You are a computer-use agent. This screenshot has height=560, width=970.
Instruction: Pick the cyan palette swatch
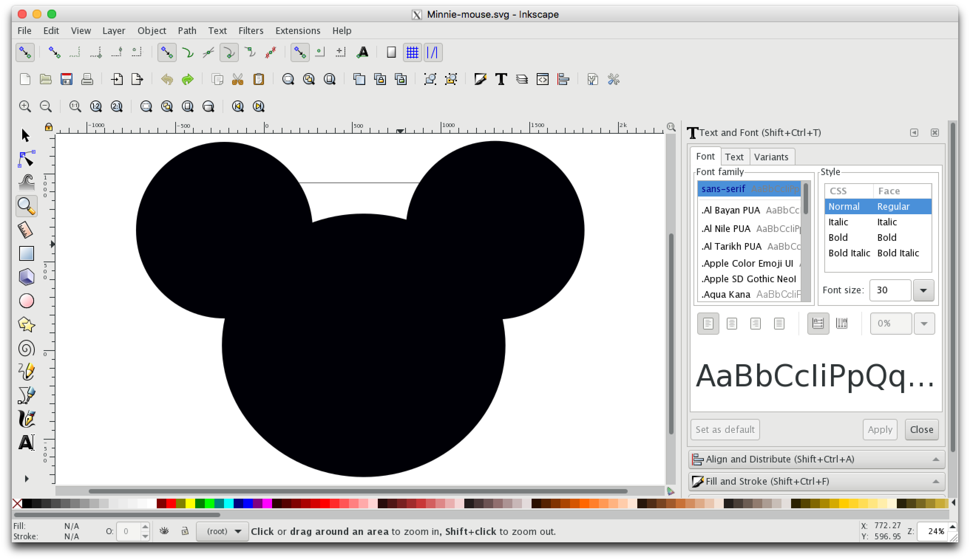228,503
